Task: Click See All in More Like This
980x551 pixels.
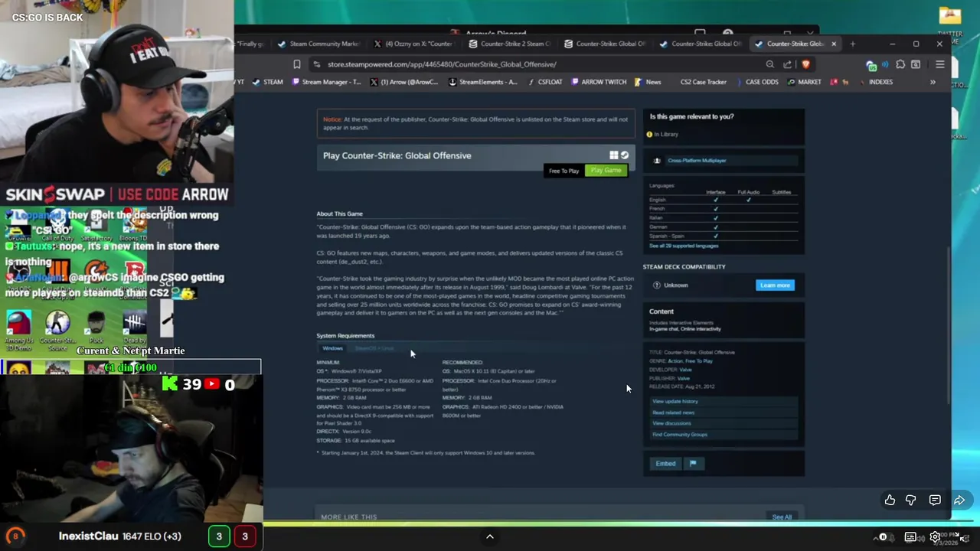Action: click(x=782, y=517)
